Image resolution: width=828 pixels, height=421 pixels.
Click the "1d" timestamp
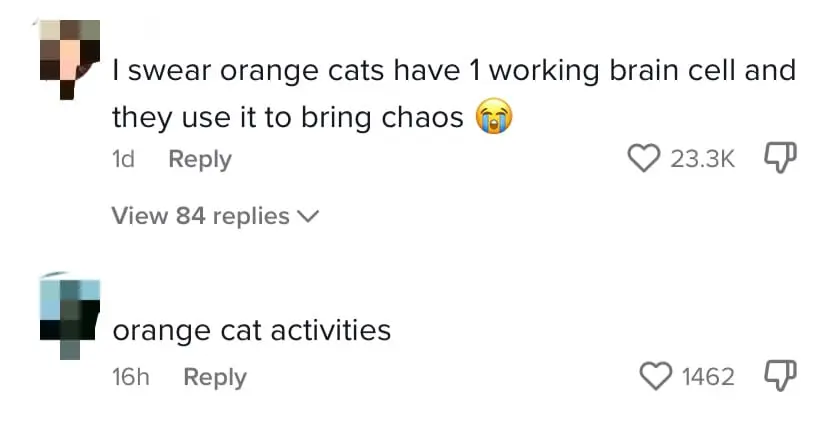pos(124,159)
